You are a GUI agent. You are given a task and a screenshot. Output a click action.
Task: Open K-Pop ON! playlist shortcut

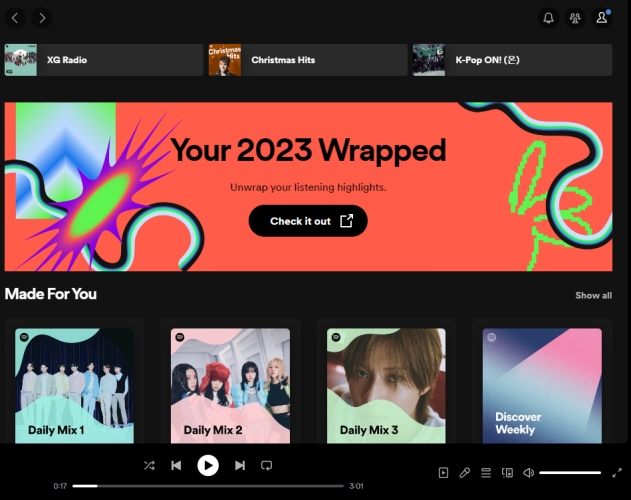pyautogui.click(x=512, y=60)
